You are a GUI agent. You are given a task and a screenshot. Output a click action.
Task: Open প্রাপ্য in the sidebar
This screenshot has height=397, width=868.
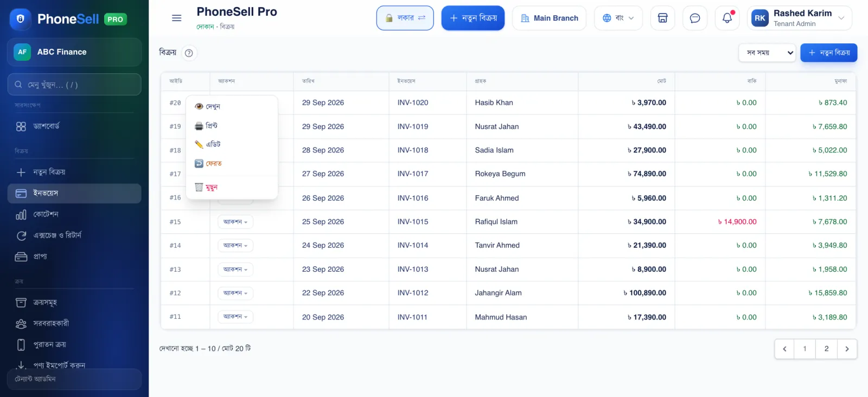point(74,257)
